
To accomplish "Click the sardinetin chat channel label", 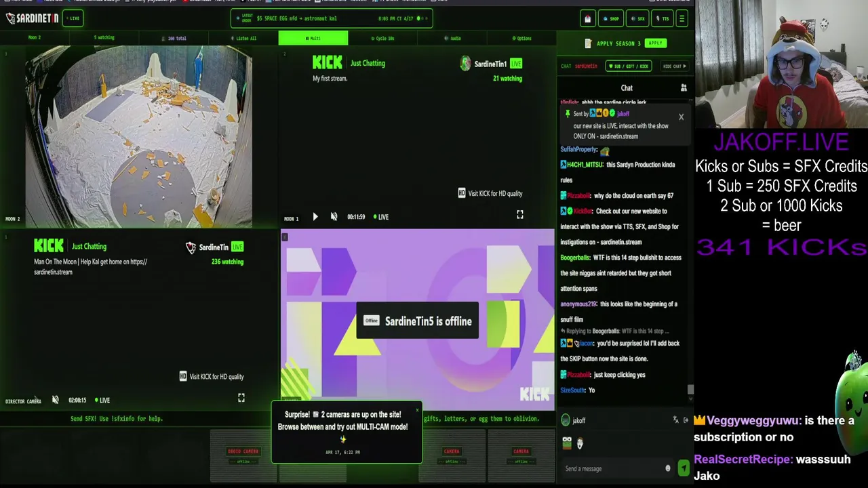I will coord(586,66).
